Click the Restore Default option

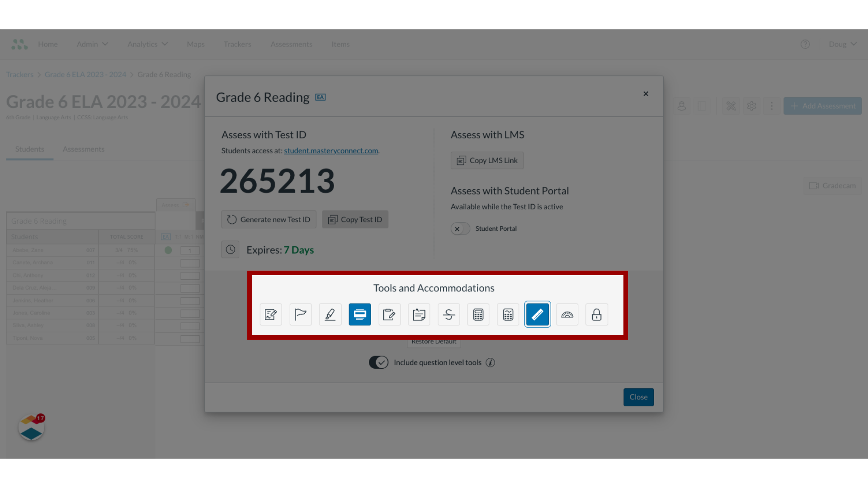[x=434, y=341]
